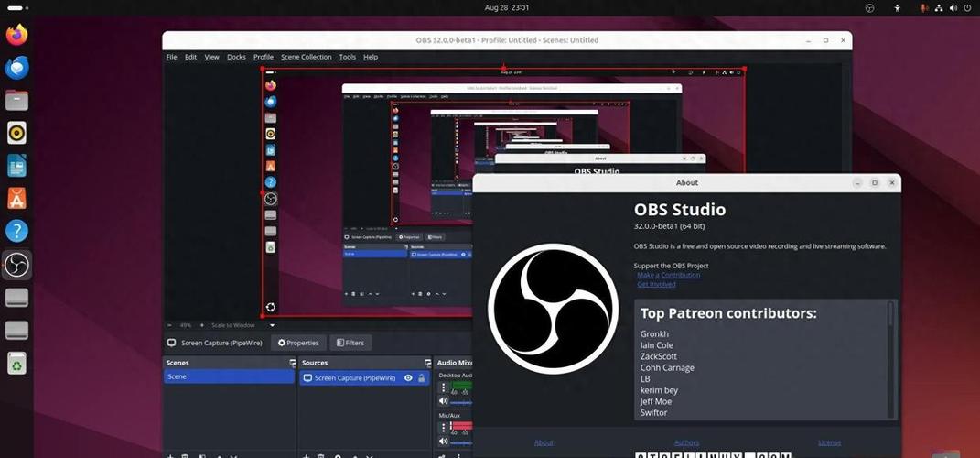Open the Tools menu
Viewport: 980px width, 458px height.
348,57
